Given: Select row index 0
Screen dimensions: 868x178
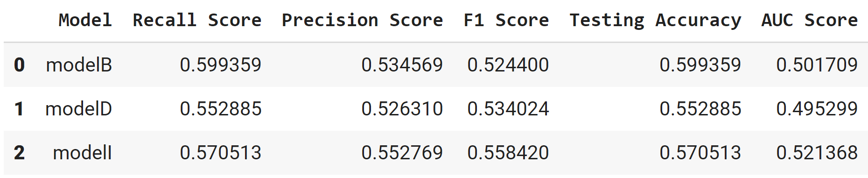Looking at the screenshot, I should point(19,65).
